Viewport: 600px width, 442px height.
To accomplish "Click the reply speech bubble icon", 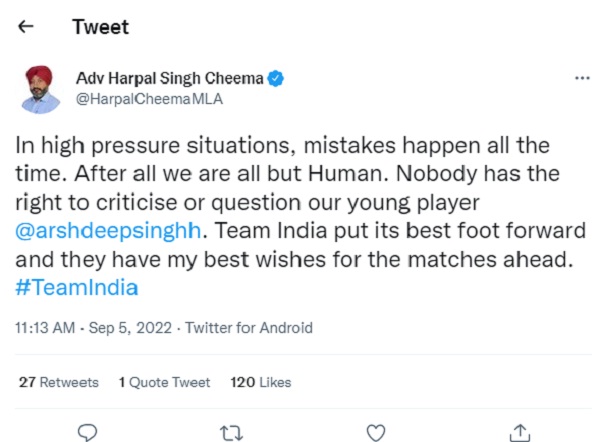I will 87,432.
